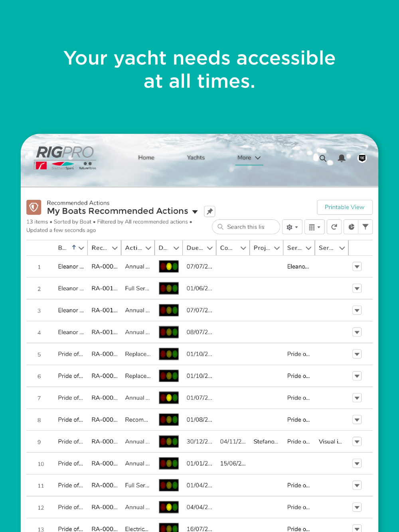Go to the Yachts tab

click(x=196, y=158)
